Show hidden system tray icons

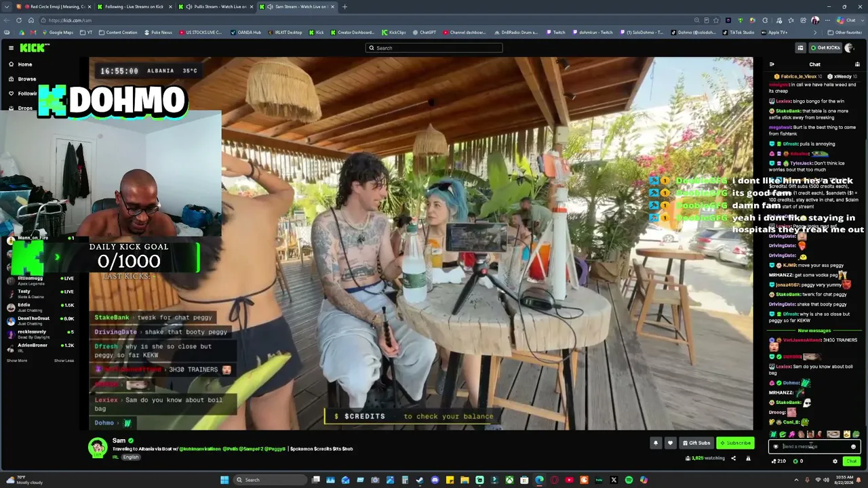796,480
